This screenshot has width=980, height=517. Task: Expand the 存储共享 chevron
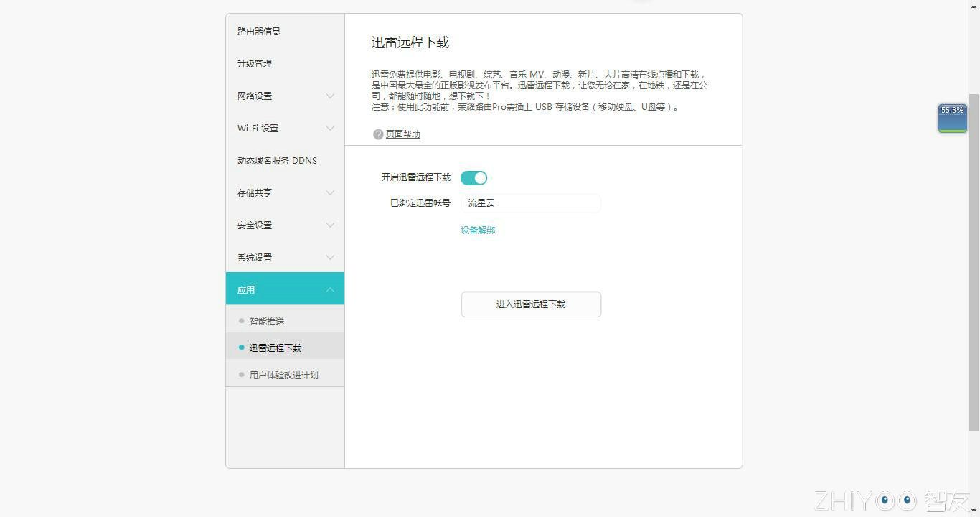[330, 192]
